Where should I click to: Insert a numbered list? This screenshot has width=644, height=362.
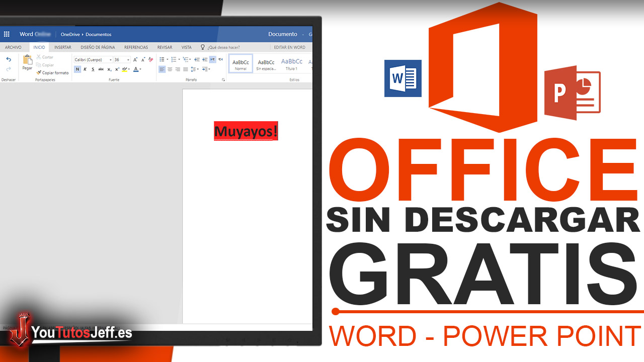tap(174, 59)
